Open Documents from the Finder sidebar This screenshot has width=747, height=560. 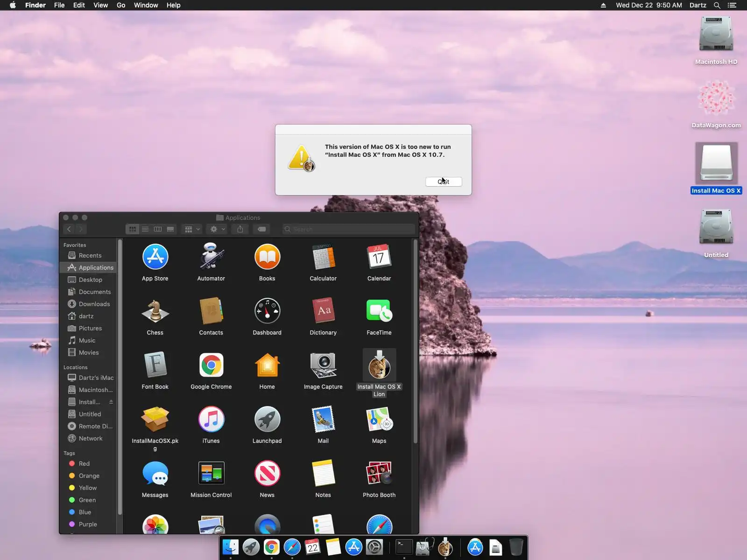89,292
